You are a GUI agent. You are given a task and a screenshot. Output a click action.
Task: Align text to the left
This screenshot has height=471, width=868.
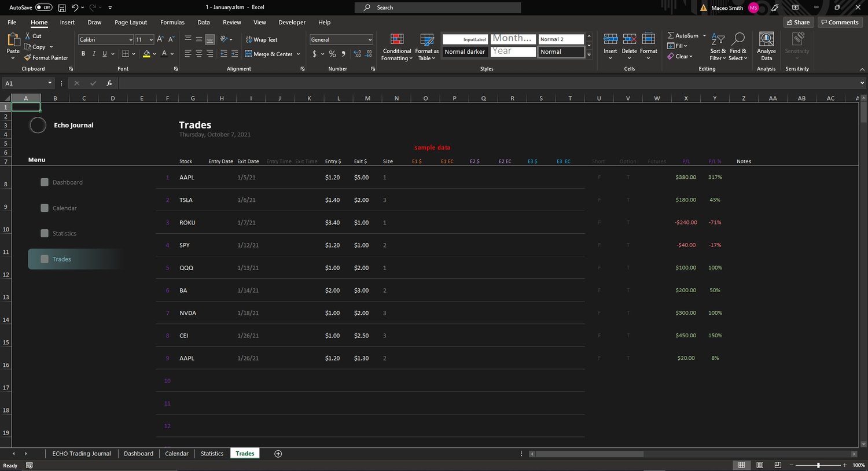click(188, 54)
